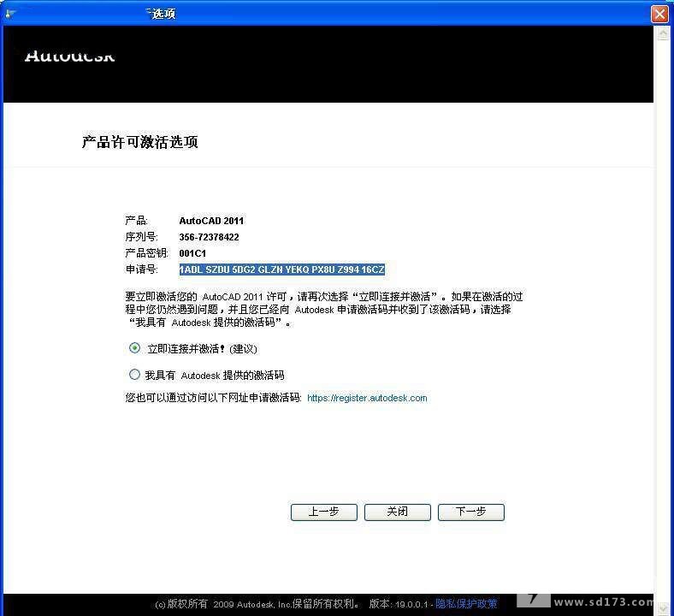Image resolution: width=674 pixels, height=616 pixels.
Task: Click the highlighted request code field
Action: tap(282, 269)
